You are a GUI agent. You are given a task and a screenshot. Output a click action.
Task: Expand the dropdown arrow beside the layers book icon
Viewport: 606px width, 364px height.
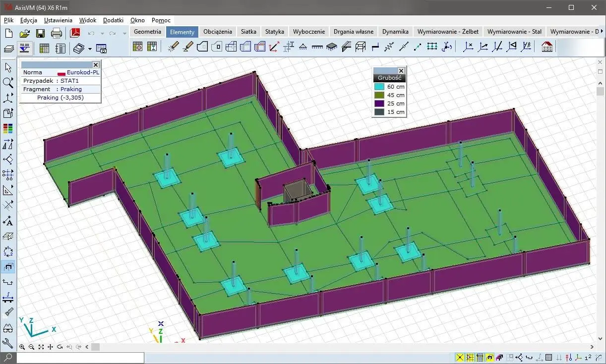pos(90,49)
